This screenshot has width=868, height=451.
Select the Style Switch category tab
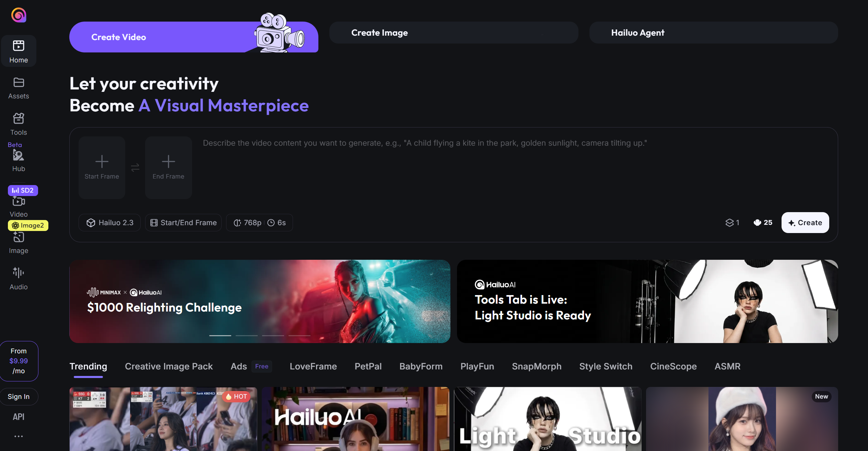(x=606, y=366)
